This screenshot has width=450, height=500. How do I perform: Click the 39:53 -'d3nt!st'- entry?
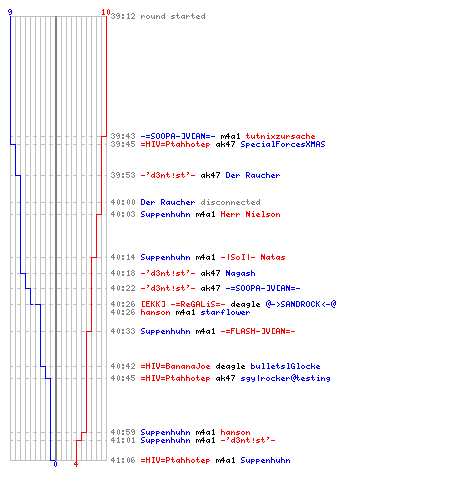coord(168,175)
